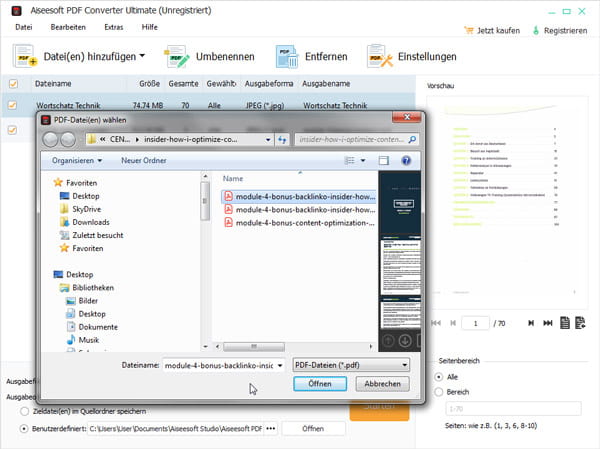Open the PDF-Dateien (*.pdf) filter dropdown

point(404,365)
